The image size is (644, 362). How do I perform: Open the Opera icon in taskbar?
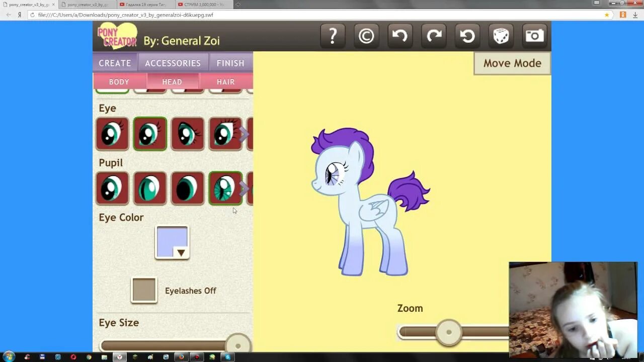(73, 357)
